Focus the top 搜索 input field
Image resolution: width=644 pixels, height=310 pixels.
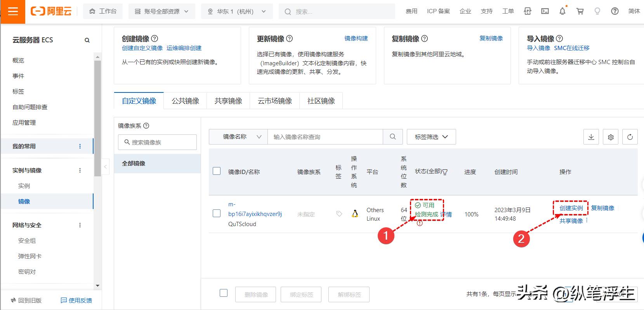[337, 11]
